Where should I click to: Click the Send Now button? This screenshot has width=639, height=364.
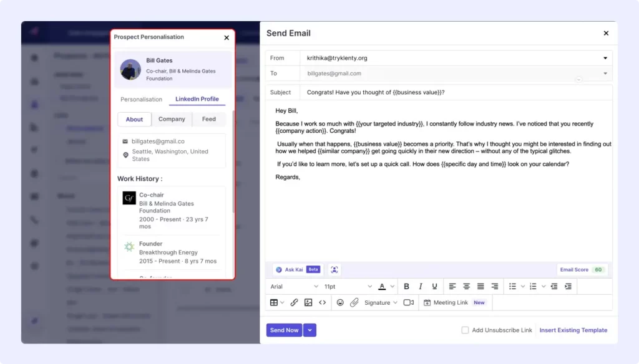click(284, 330)
